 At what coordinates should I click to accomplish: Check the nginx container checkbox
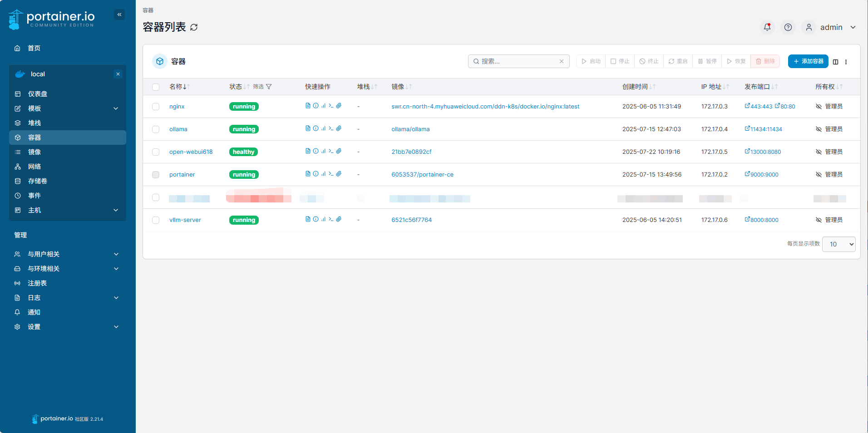[156, 107]
